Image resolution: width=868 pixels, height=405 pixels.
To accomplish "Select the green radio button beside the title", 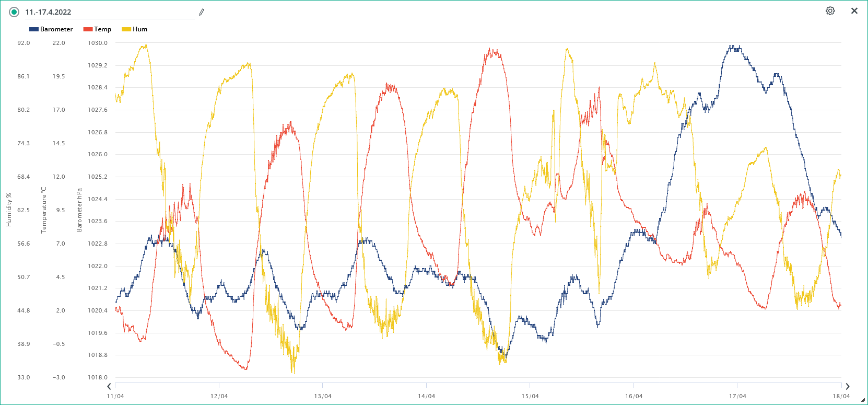I will (14, 12).
